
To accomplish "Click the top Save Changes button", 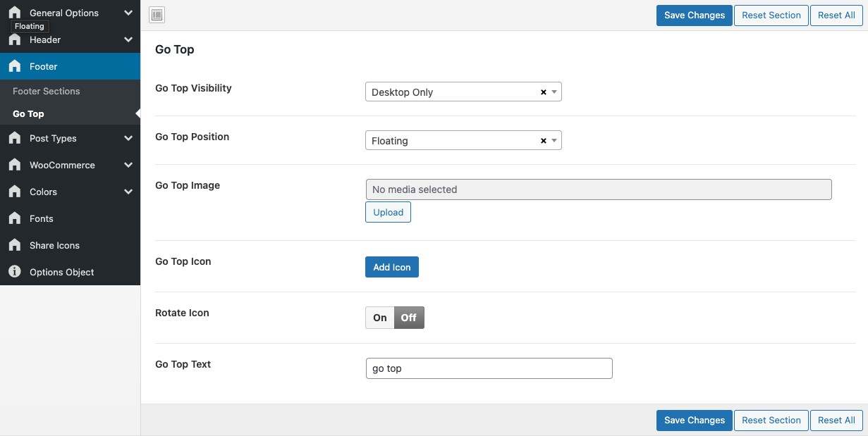I will (x=695, y=15).
